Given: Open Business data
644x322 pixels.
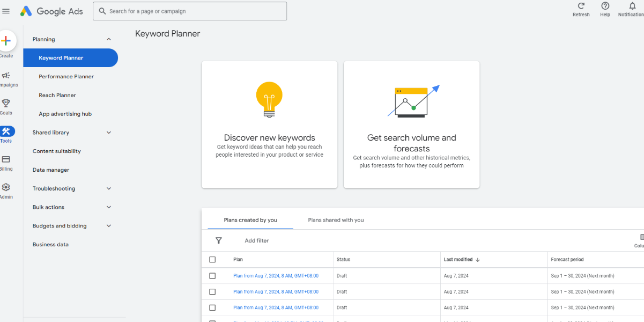Looking at the screenshot, I should 50,245.
